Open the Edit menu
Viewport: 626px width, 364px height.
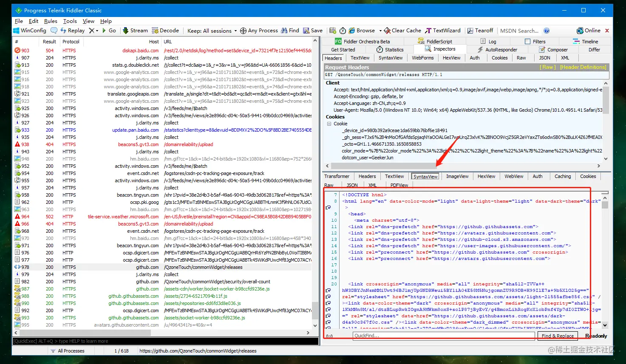[x=34, y=21]
